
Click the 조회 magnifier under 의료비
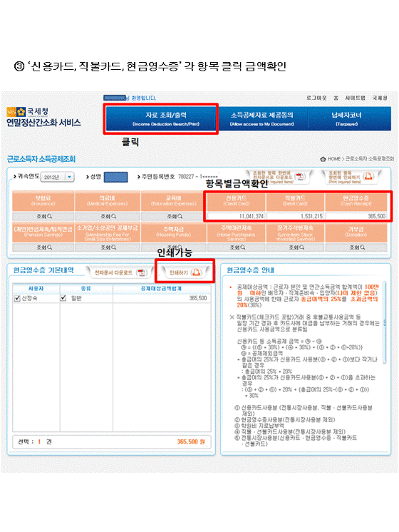tap(113, 216)
